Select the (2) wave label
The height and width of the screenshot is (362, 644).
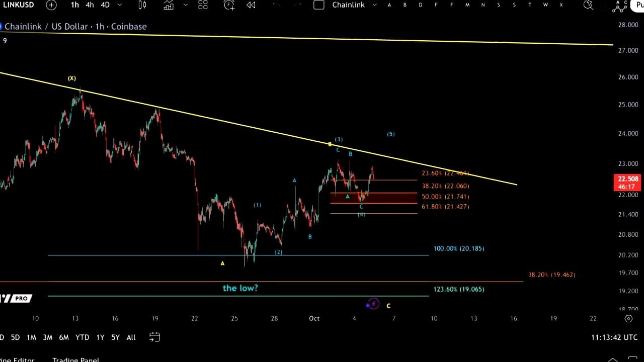(x=279, y=252)
